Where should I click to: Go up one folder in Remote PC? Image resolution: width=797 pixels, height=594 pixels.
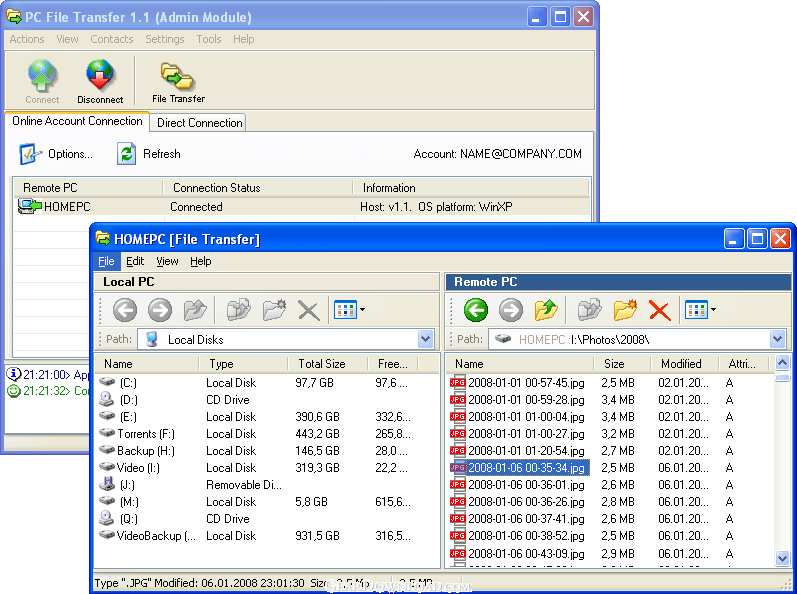(x=545, y=309)
